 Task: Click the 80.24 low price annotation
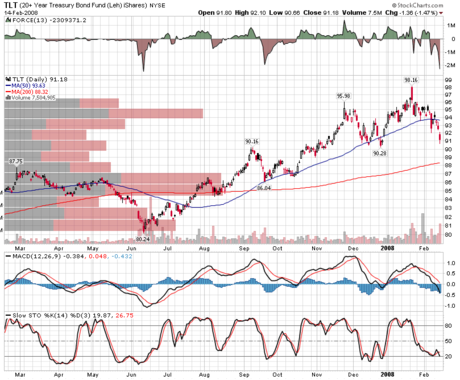[143, 239]
